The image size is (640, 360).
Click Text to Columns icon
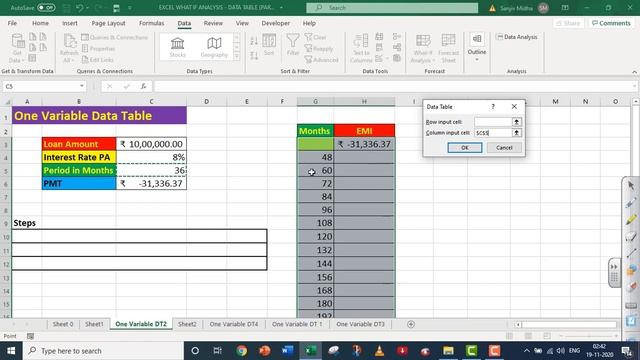361,48
